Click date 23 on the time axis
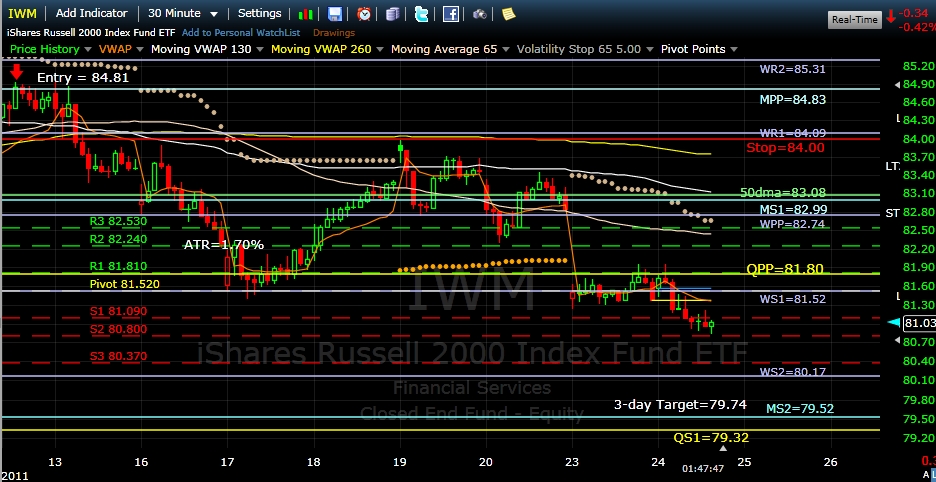The image size is (936, 482). (x=572, y=462)
